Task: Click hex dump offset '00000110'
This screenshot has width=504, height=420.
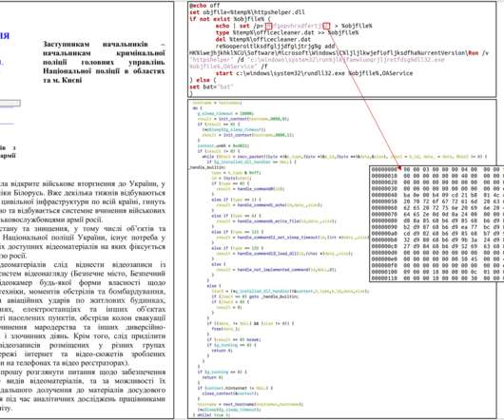Action: click(x=384, y=278)
